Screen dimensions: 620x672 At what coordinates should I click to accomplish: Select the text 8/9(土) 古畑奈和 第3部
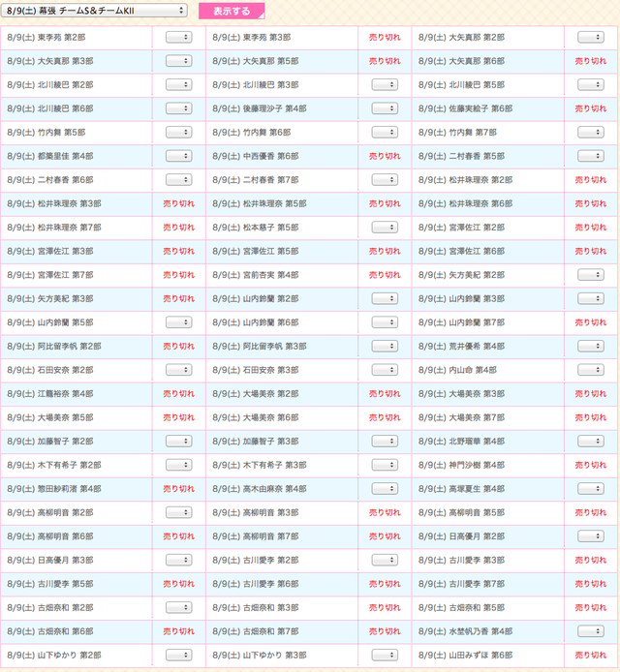tap(256, 608)
